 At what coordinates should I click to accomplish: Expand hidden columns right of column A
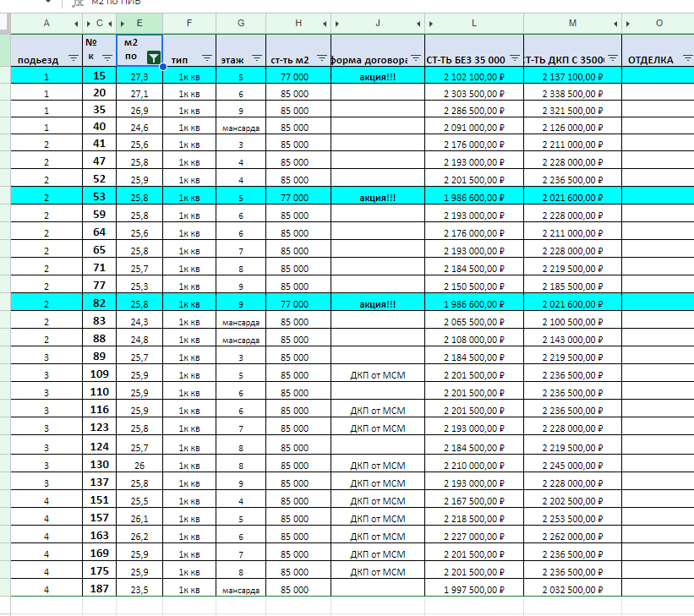click(77, 24)
